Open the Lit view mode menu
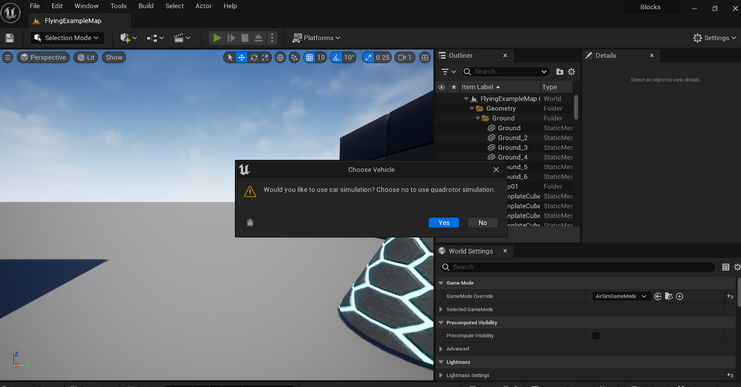Screen dimensions: 741x387 click(86, 57)
